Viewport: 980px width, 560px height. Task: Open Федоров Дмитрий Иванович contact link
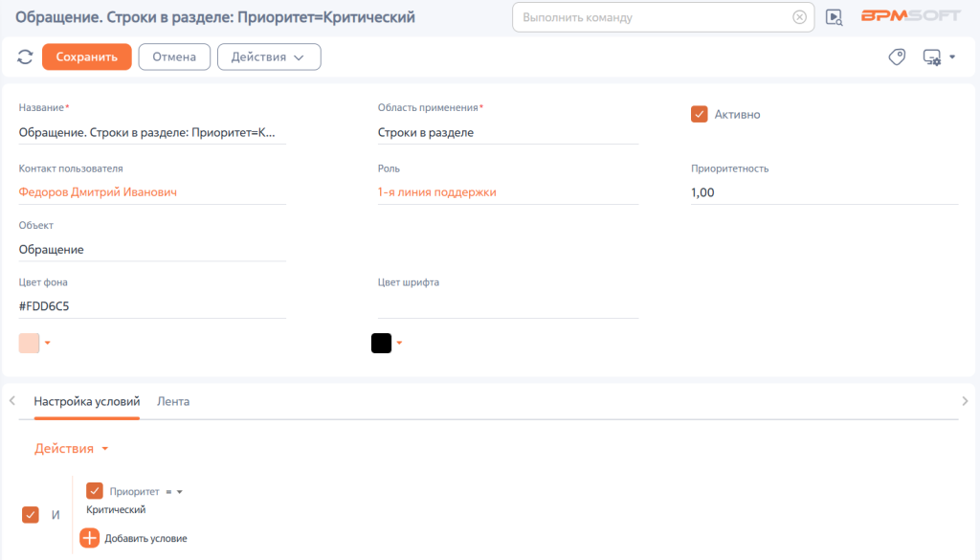(98, 192)
